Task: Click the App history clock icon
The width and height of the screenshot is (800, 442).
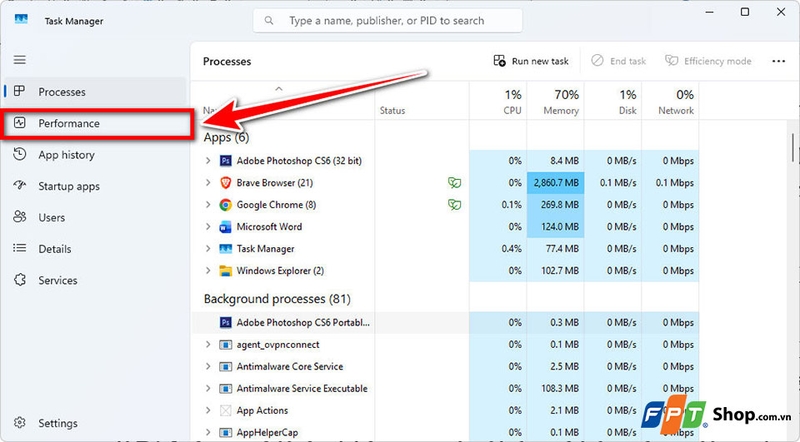Action: 19,154
